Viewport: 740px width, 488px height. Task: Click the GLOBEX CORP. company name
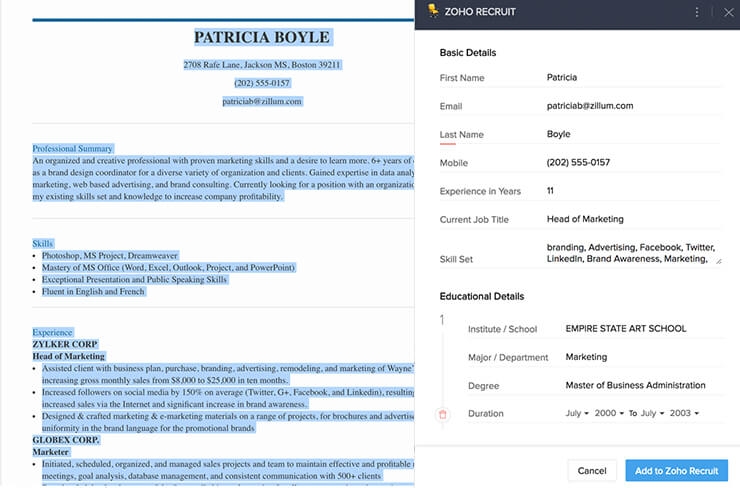(66, 440)
